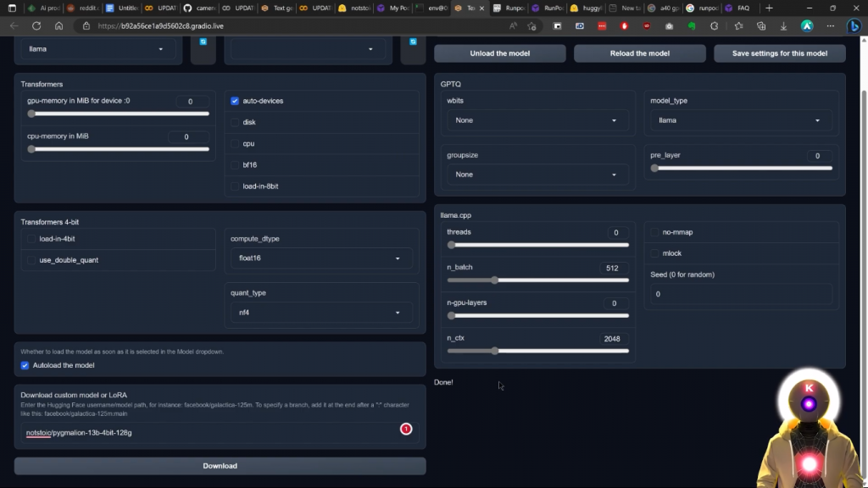Viewport: 868px width, 488px height.
Task: Click the Evernote elephant extension icon
Action: pyautogui.click(x=692, y=25)
